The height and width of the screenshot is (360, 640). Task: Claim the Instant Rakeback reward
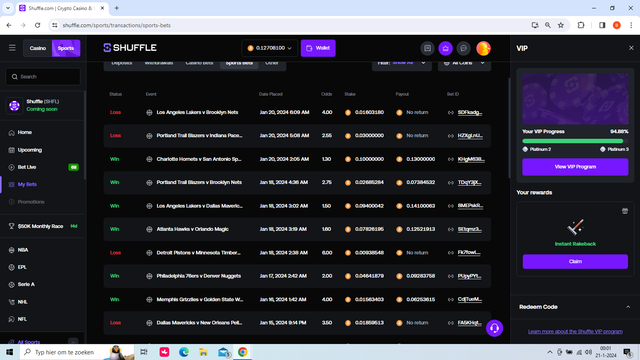575,262
